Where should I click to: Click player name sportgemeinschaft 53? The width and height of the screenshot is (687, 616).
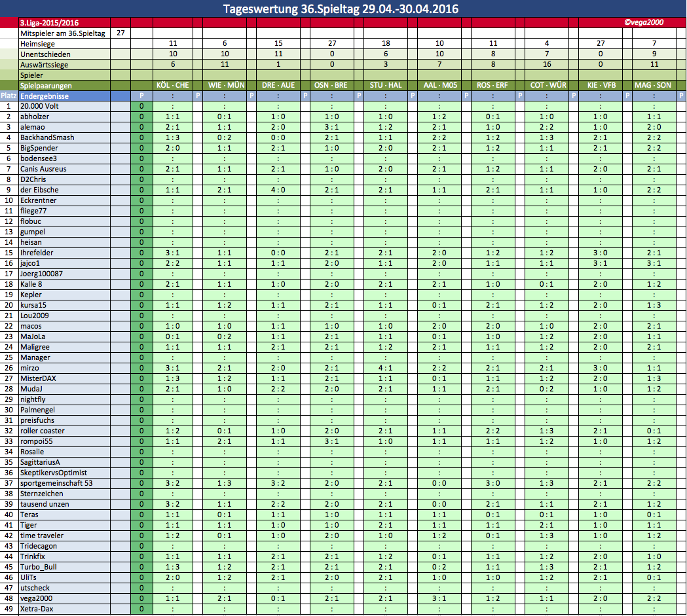click(56, 484)
